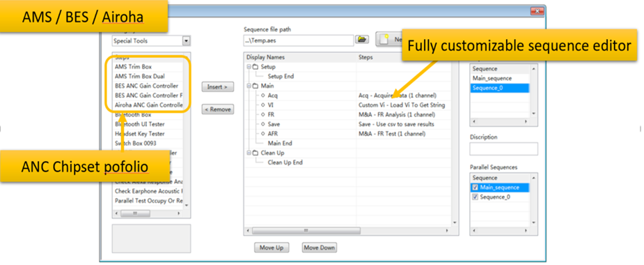Click the < Remove button

pos(218,109)
